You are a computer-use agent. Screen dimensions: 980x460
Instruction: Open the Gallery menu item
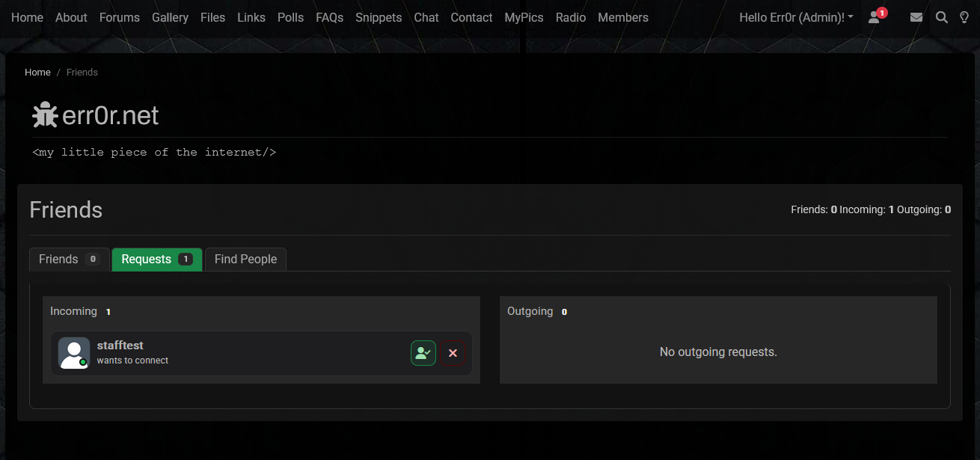[170, 17]
